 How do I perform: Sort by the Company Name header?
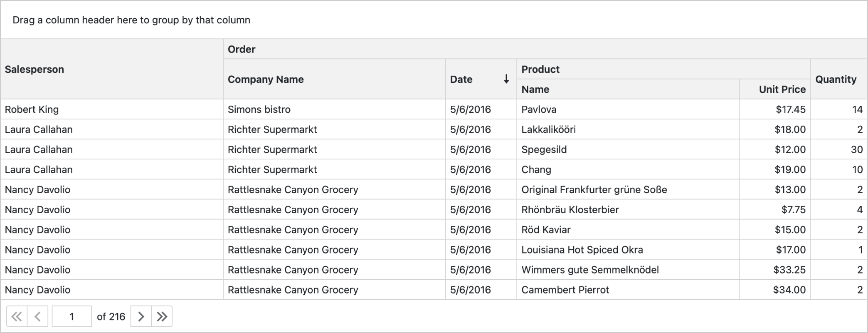(266, 79)
